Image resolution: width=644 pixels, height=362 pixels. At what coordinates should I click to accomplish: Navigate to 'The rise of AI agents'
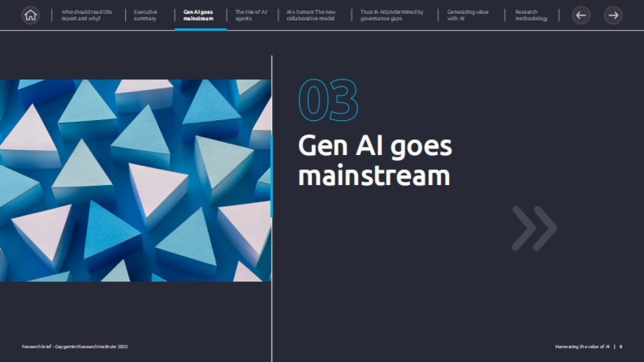(x=251, y=15)
